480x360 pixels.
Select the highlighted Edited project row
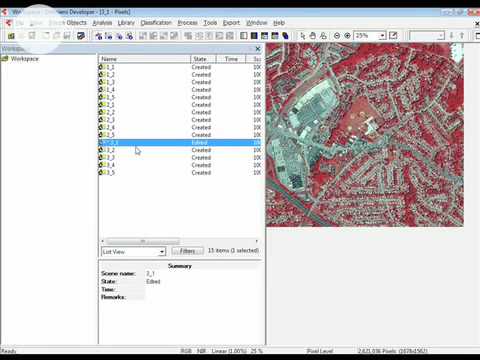[179, 143]
